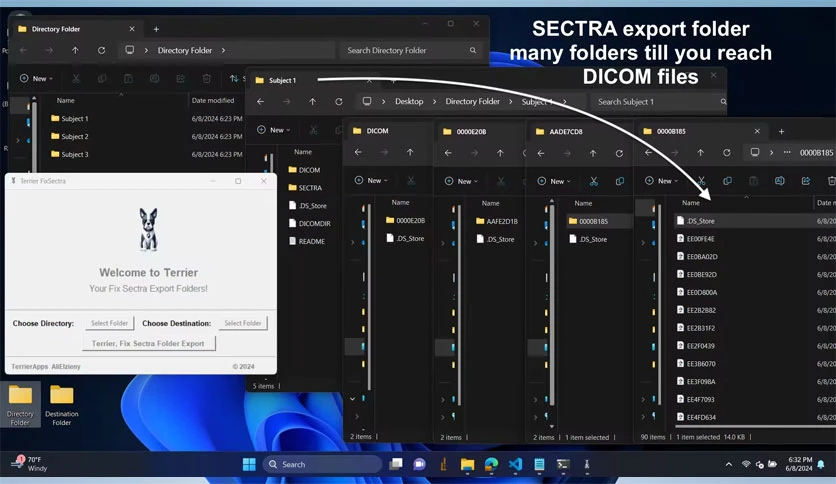
Task: Click the share icon in 0000B185 toolbar
Action: point(806,181)
